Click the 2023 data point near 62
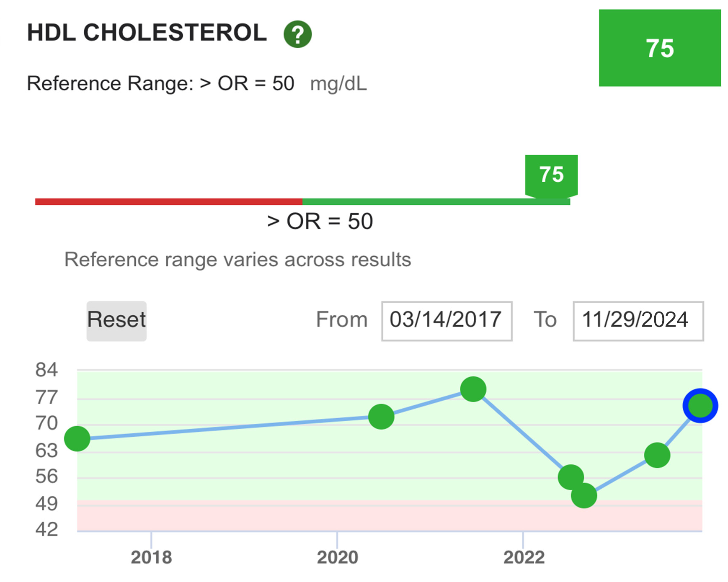The width and height of the screenshot is (728, 582). (x=657, y=455)
